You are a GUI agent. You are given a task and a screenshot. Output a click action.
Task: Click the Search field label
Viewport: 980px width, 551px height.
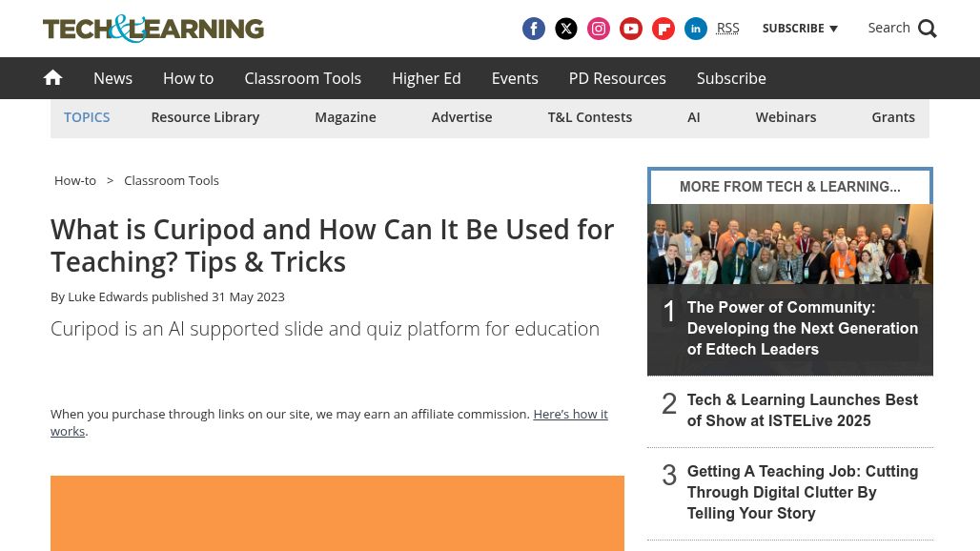(x=888, y=28)
